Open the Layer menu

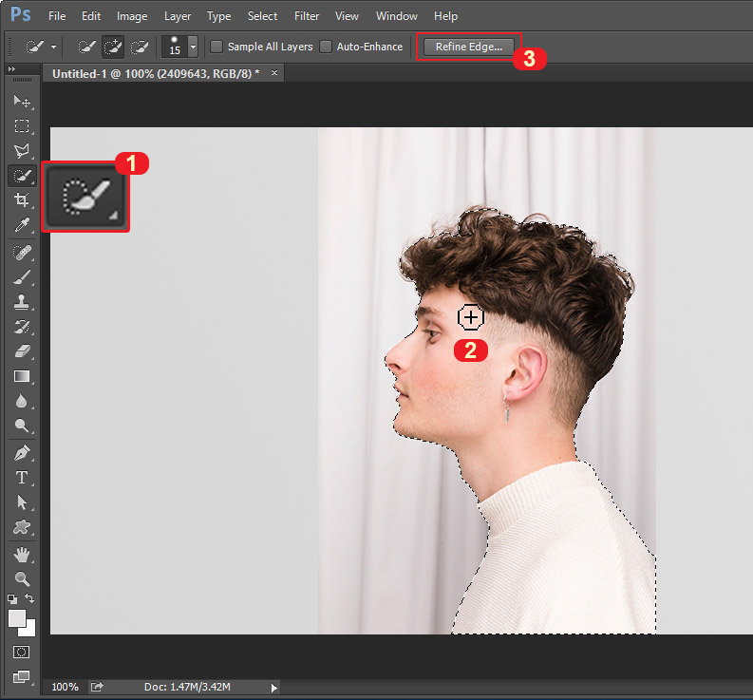[x=178, y=16]
